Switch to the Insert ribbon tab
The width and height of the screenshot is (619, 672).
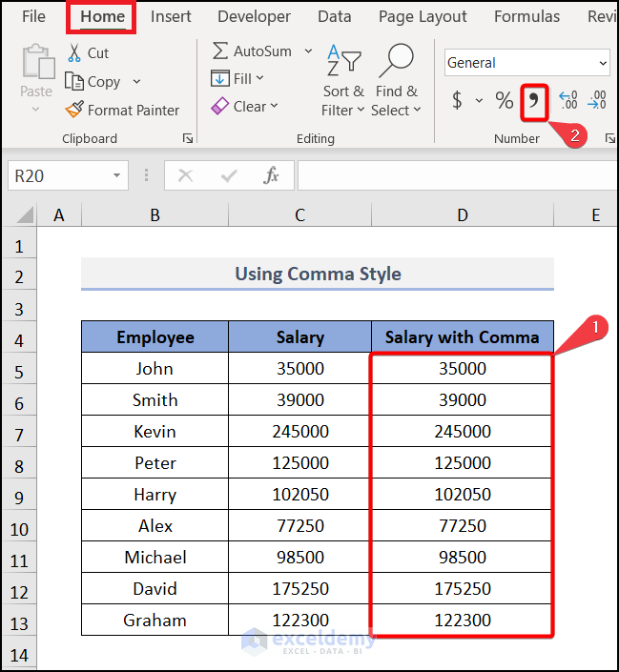171,16
